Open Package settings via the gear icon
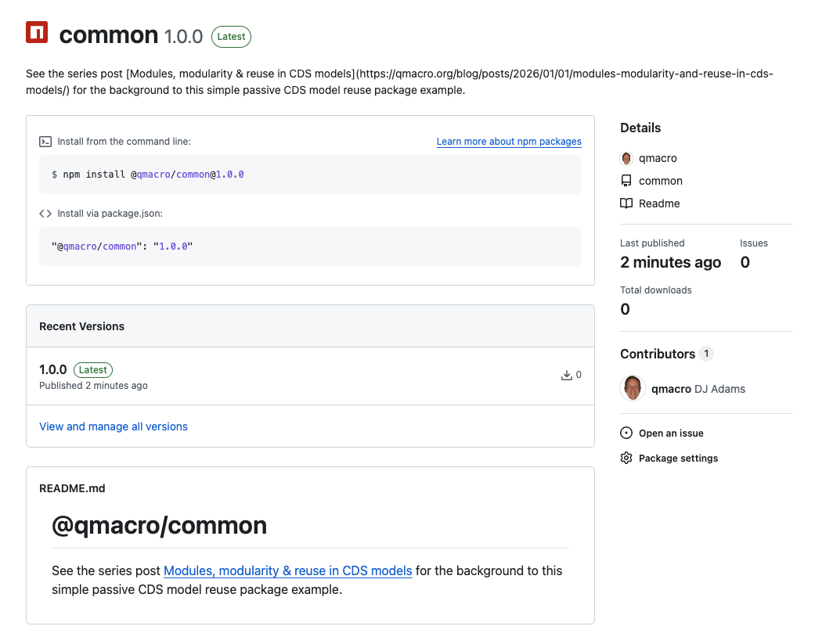Image resolution: width=815 pixels, height=644 pixels. point(626,458)
